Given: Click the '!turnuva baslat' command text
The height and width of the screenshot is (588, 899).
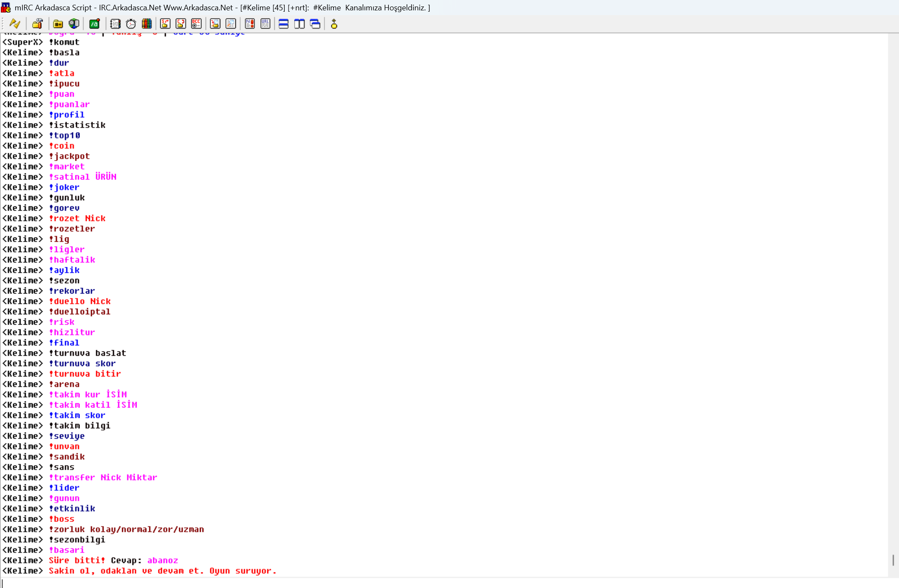Looking at the screenshot, I should [x=87, y=353].
